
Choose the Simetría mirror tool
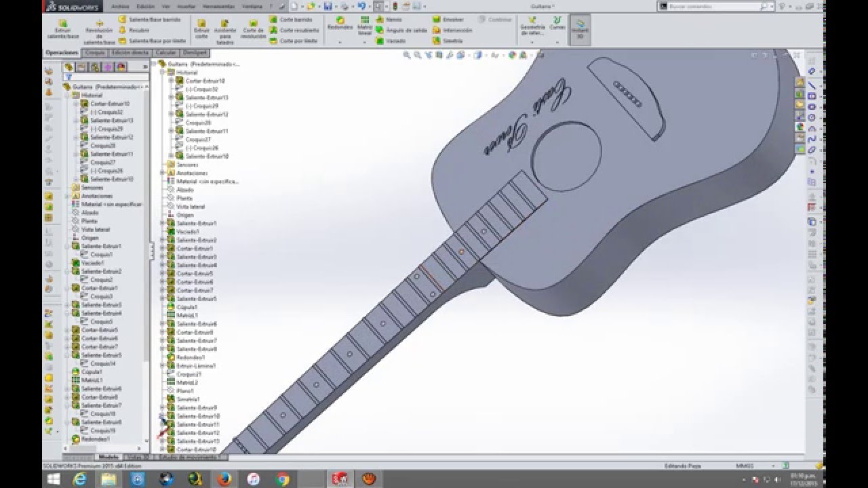point(448,41)
